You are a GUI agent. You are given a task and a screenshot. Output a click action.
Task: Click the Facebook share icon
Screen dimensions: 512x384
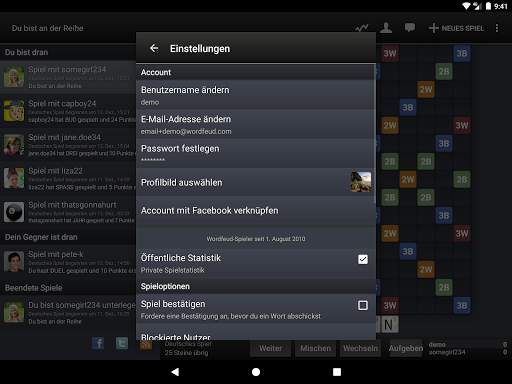click(x=98, y=343)
